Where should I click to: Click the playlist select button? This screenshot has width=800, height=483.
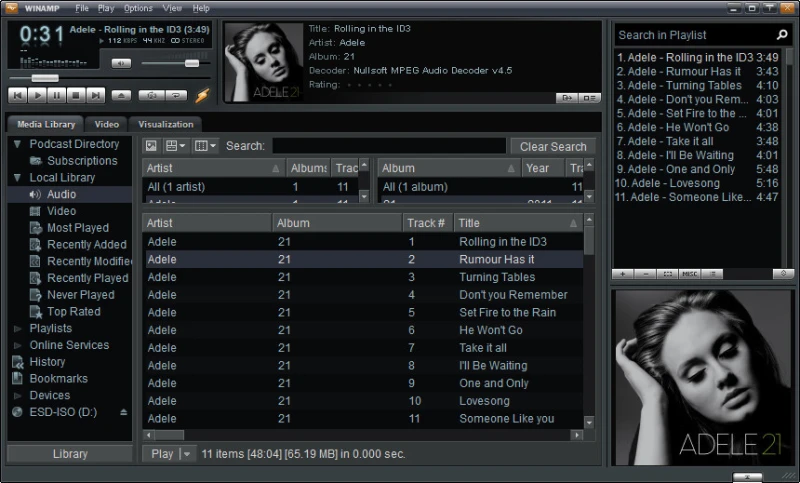[667, 274]
